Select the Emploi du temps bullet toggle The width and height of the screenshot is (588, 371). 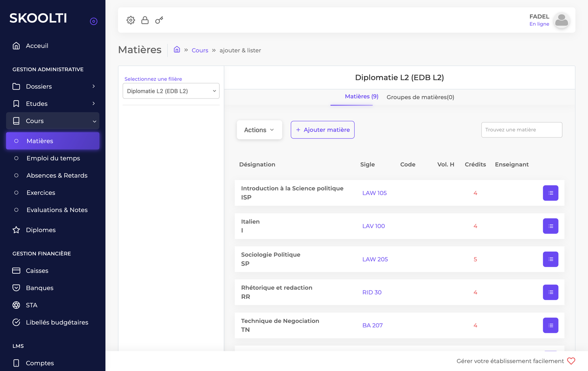(x=16, y=158)
